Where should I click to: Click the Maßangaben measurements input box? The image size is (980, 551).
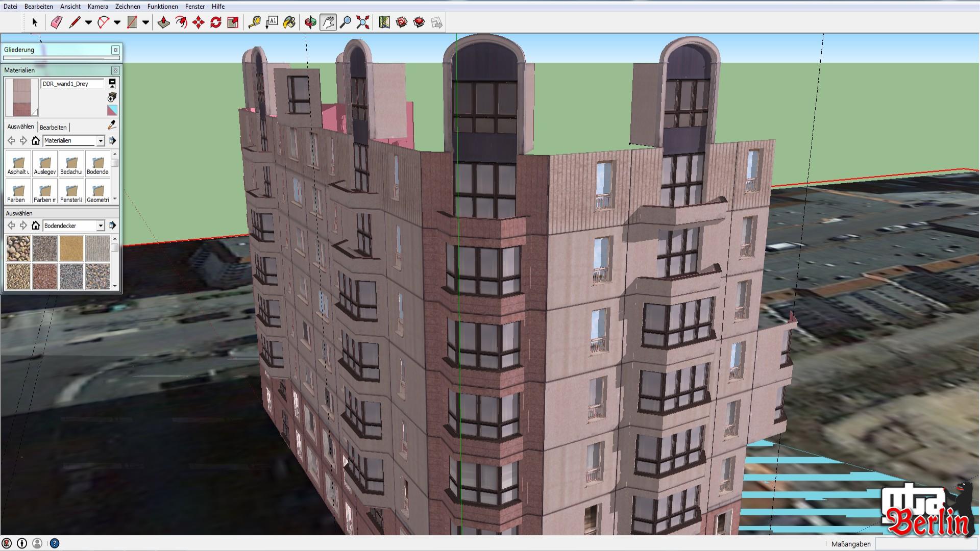click(x=926, y=544)
